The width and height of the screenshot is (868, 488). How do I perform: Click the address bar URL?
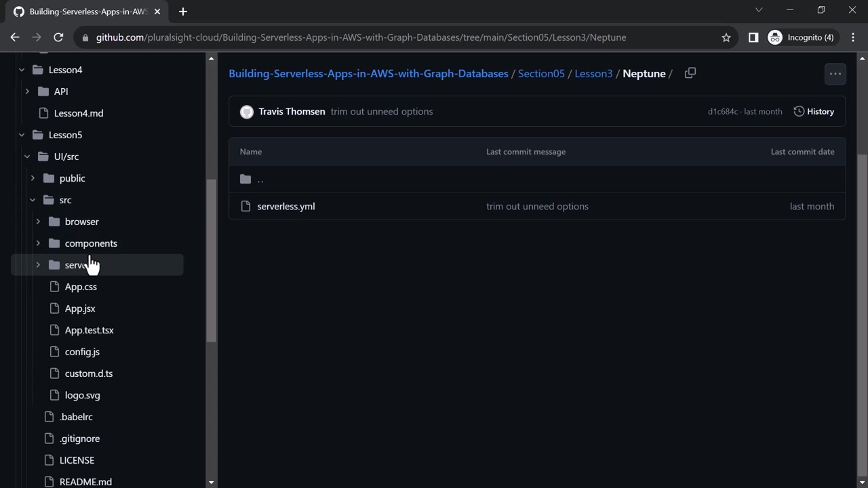click(361, 37)
